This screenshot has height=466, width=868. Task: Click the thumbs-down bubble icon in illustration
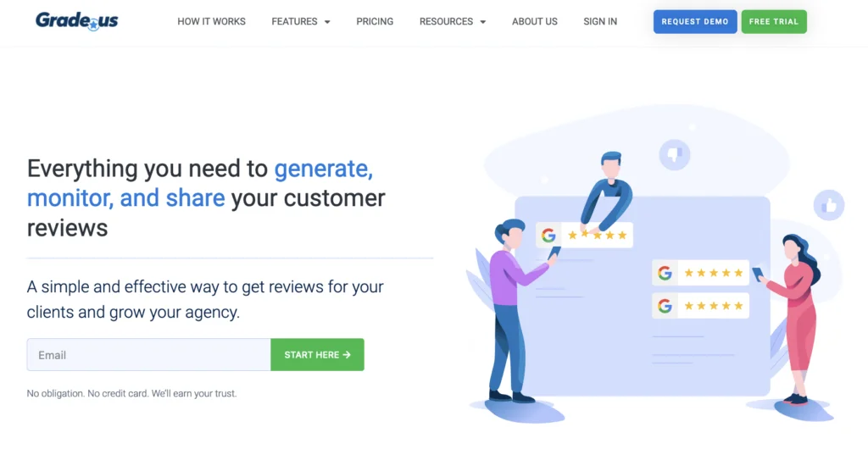[674, 154]
